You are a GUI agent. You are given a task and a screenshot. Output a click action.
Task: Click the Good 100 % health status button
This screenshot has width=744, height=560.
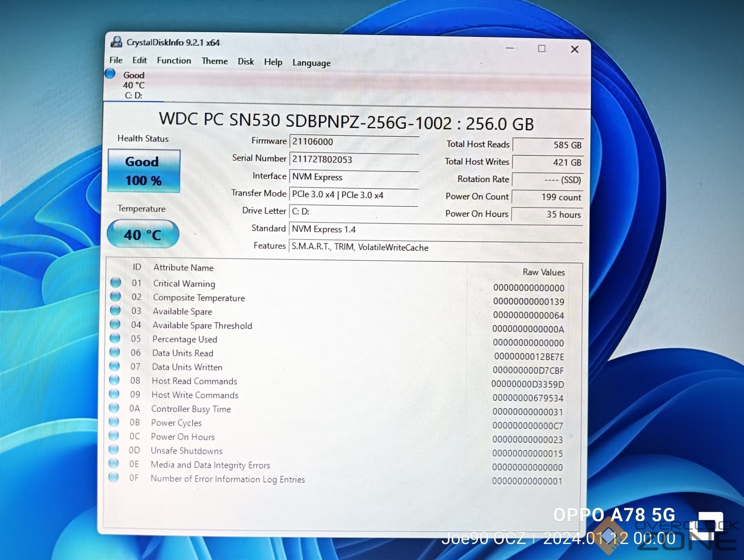pyautogui.click(x=144, y=171)
